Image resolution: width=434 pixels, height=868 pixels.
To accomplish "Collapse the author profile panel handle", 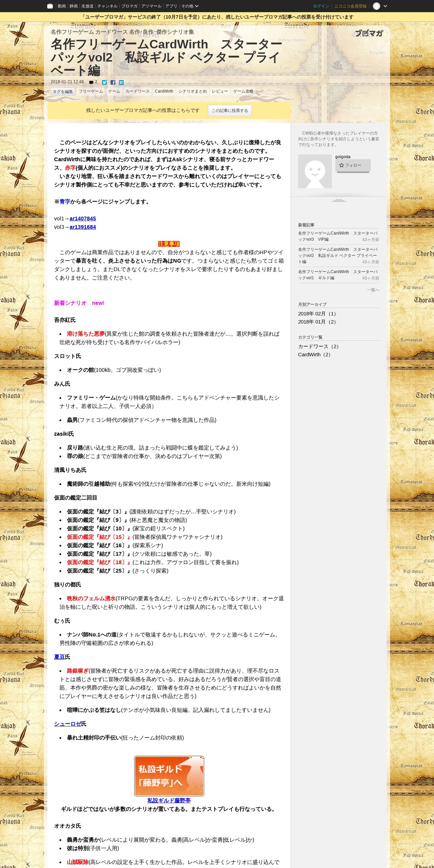I will click(x=339, y=200).
